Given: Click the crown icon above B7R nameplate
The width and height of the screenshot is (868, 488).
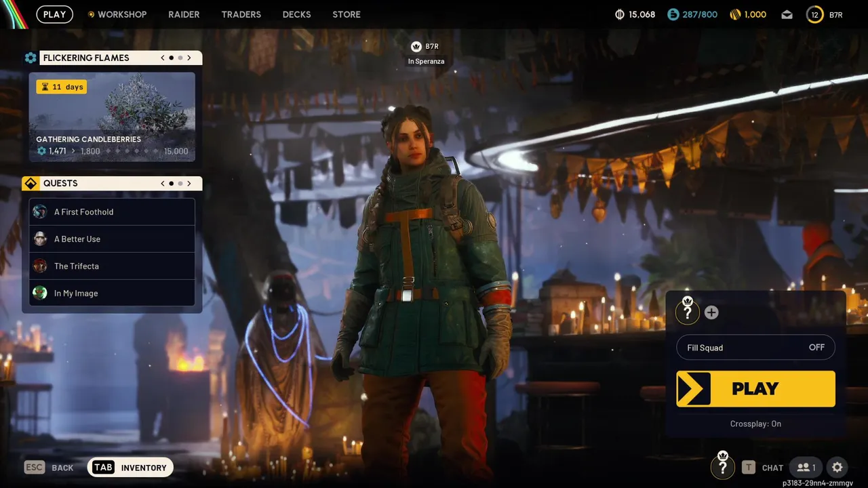Looking at the screenshot, I should (x=416, y=47).
